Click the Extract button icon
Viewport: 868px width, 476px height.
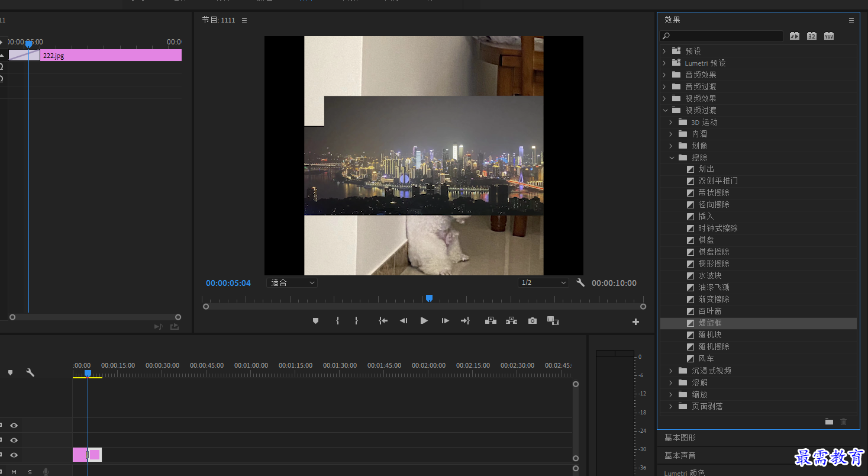pos(512,321)
